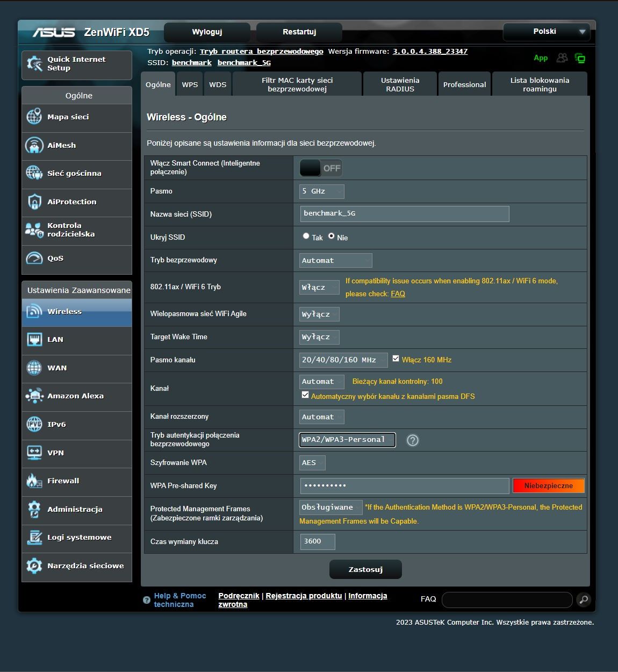Open Kontrola rodzicielska icon
Screen dimensions: 618x672
coord(34,230)
